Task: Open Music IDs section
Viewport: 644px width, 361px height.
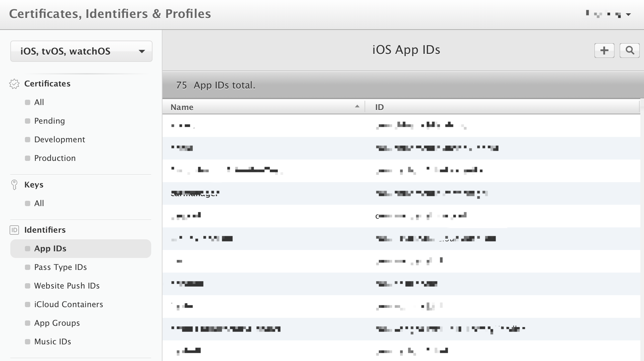Action: [x=53, y=342]
